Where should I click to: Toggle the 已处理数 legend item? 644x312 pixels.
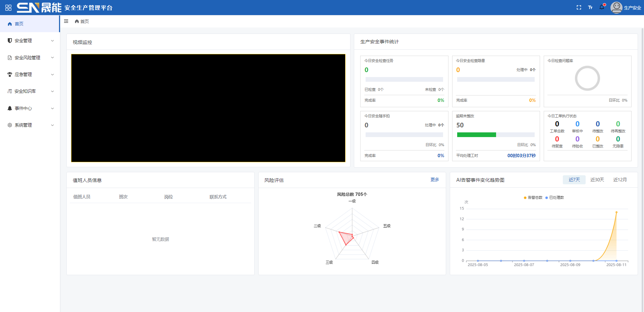[x=554, y=197]
